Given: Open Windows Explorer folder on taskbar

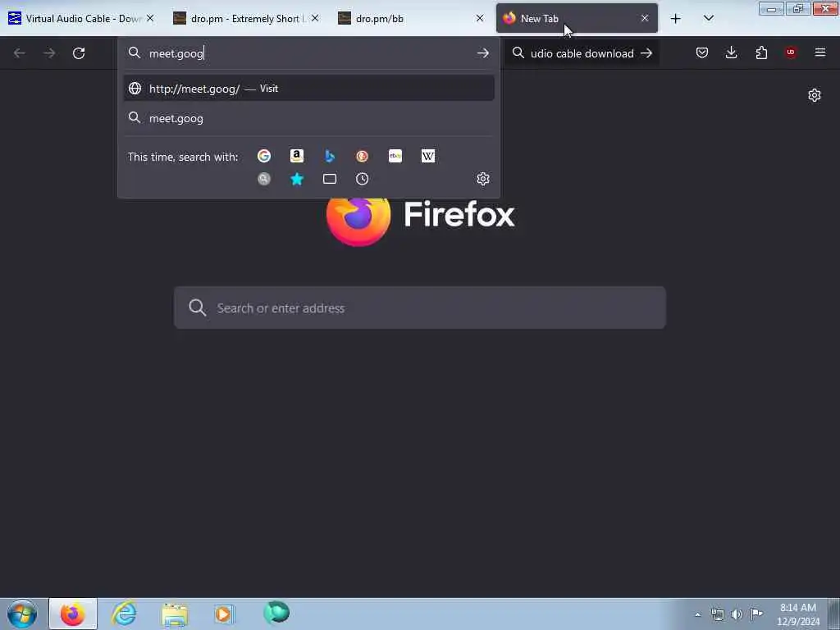Looking at the screenshot, I should (x=175, y=614).
